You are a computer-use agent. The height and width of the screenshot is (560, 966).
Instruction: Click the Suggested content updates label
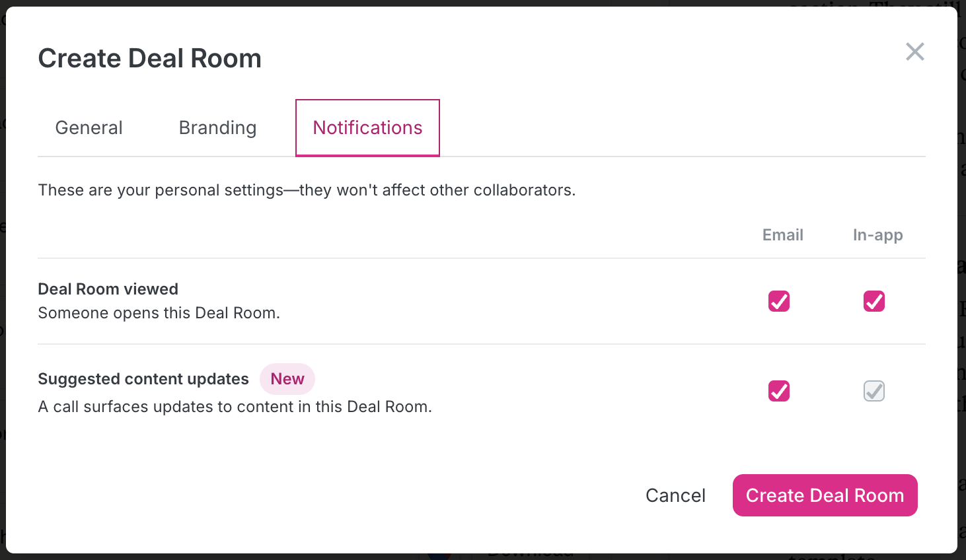(143, 379)
